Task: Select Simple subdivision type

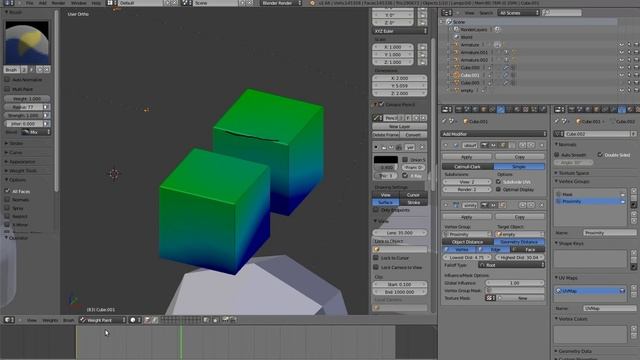Action: pyautogui.click(x=519, y=167)
